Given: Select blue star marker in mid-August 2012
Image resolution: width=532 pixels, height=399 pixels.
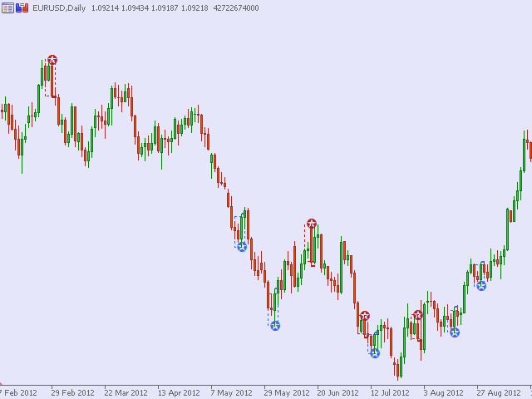Looking at the screenshot, I should pos(455,332).
